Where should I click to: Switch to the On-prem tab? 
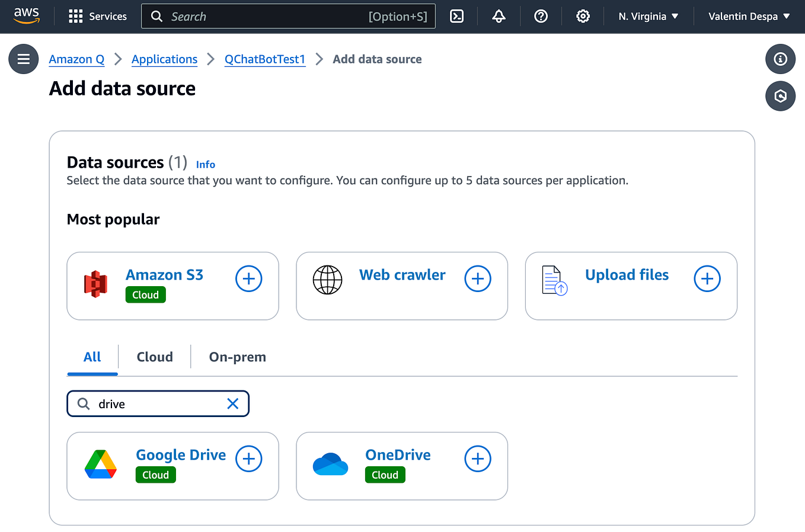click(x=237, y=357)
